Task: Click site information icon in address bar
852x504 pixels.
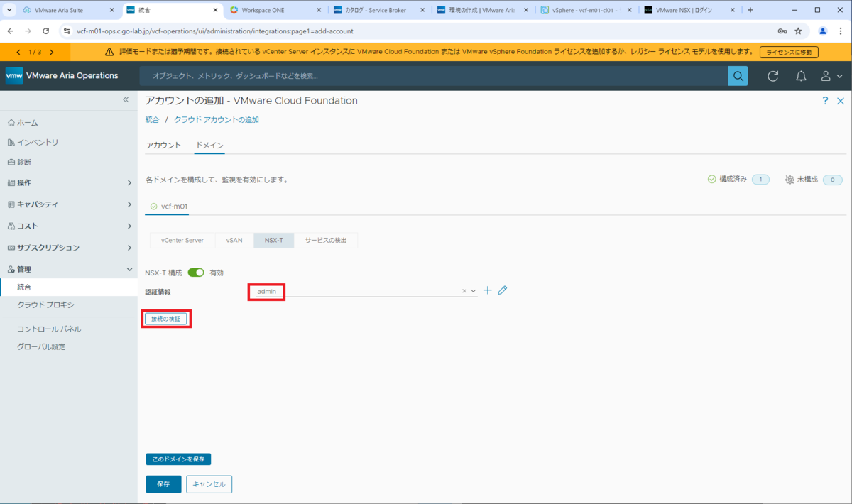Action: [67, 31]
